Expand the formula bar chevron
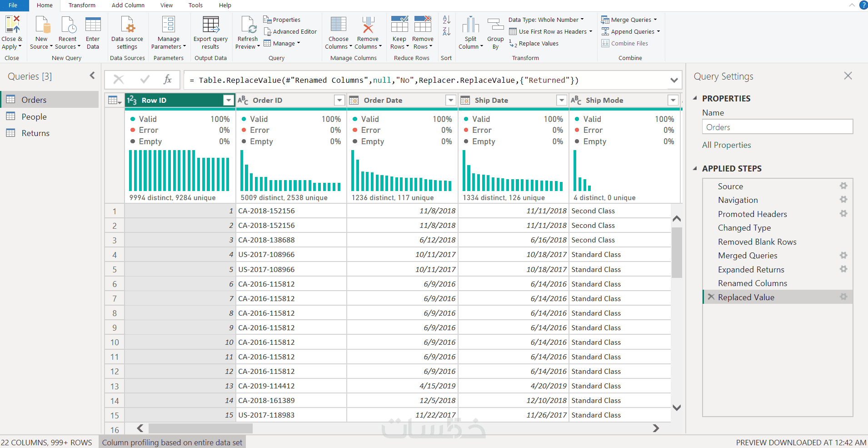The width and height of the screenshot is (868, 448). pos(674,80)
